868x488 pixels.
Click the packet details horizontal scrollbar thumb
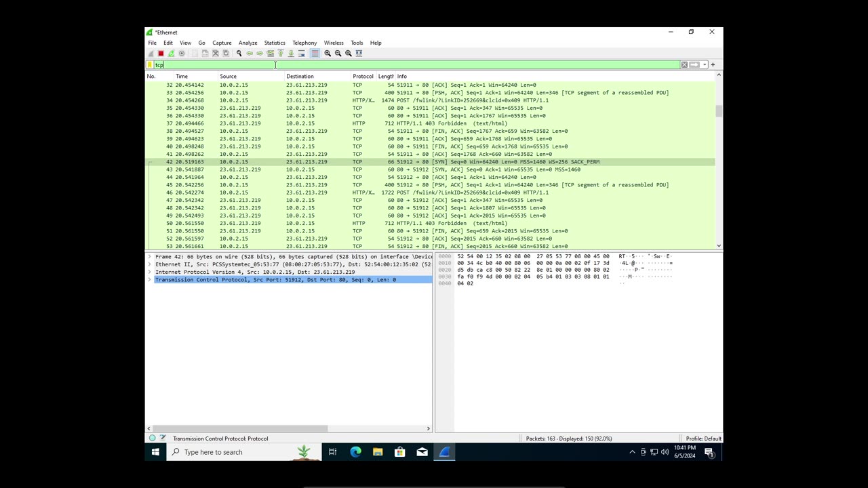[x=239, y=428]
